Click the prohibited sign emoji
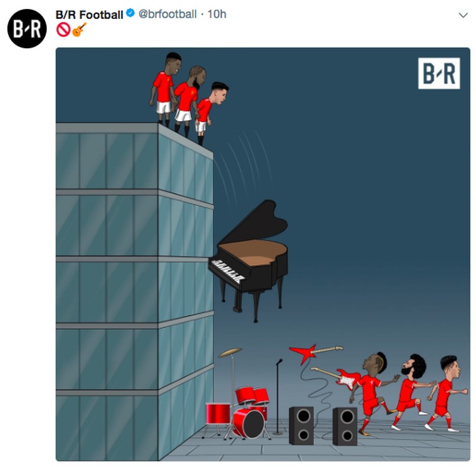The image size is (476, 467). click(63, 30)
